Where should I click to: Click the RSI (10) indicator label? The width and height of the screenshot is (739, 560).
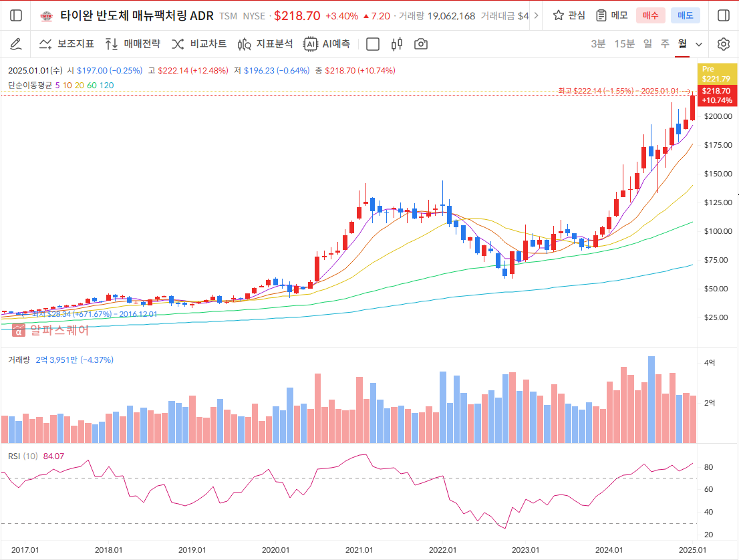pos(23,456)
